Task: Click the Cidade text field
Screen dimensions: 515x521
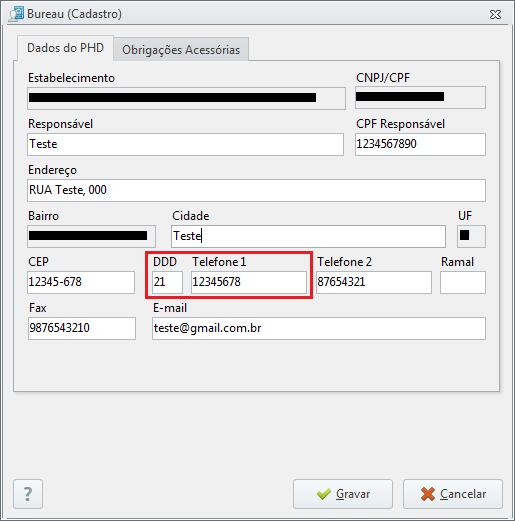Action: [308, 236]
